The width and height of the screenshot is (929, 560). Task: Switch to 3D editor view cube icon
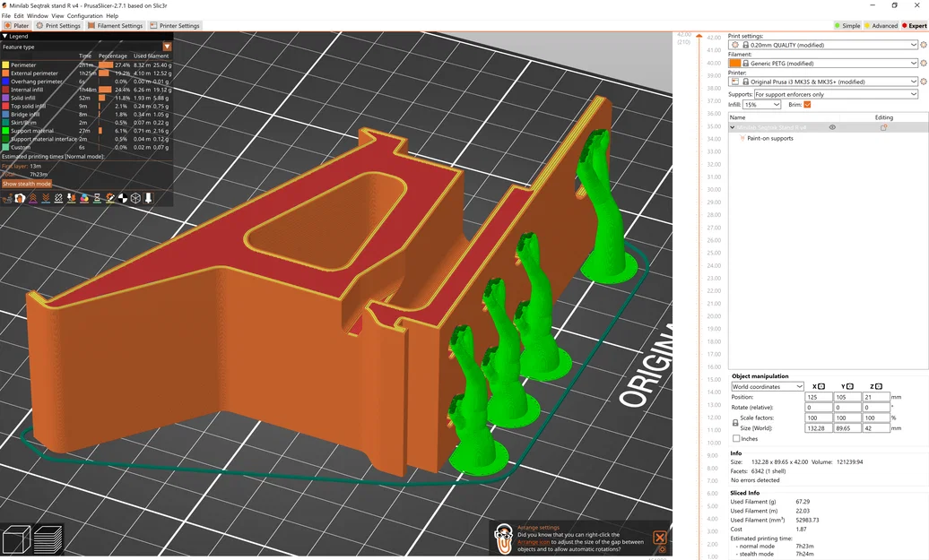(16, 539)
